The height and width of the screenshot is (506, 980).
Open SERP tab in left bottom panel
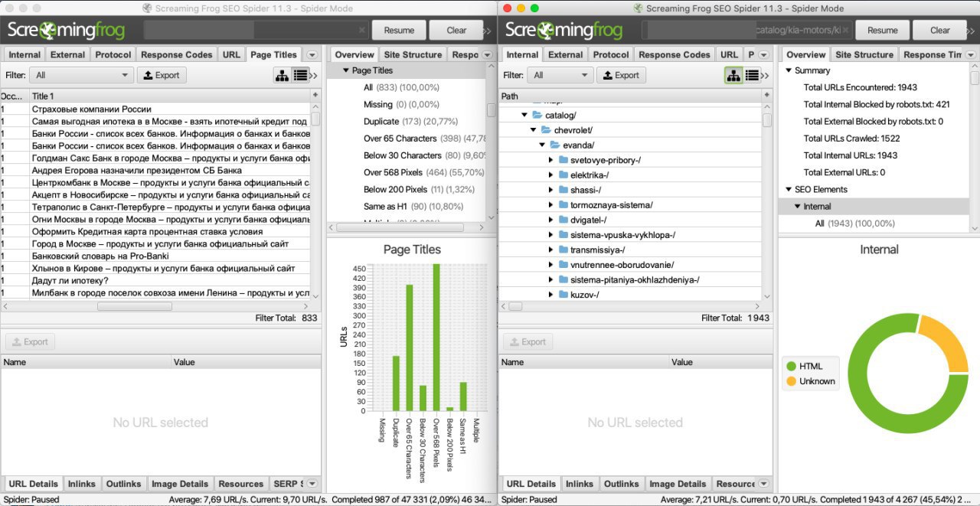[288, 484]
